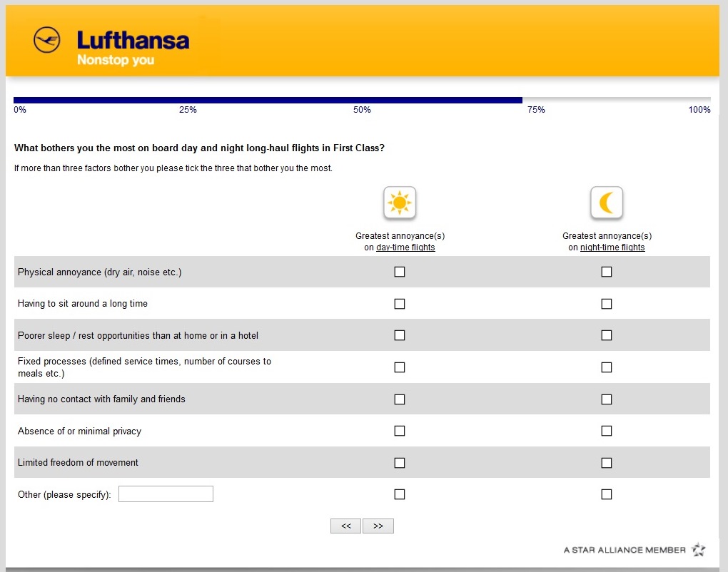The height and width of the screenshot is (572, 728).
Task: Check night-time box for Poorer sleep opportunities
Action: (607, 335)
